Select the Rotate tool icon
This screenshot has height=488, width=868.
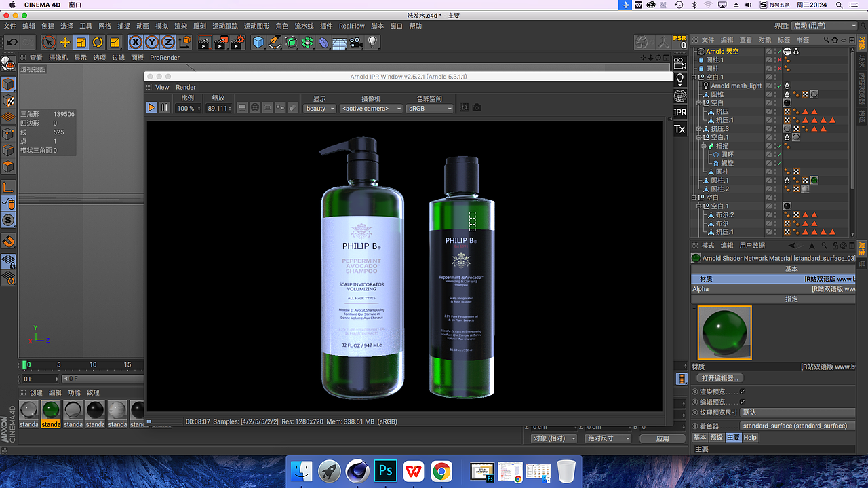pos(98,42)
